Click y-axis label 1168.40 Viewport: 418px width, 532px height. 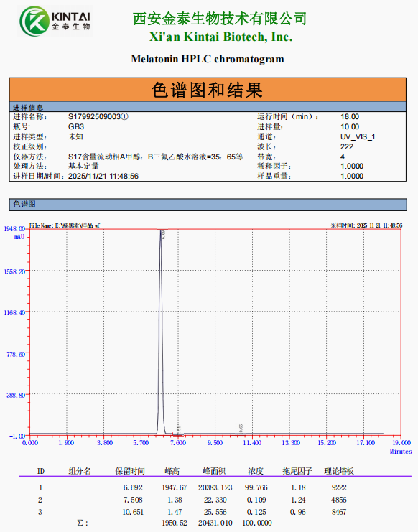(14, 313)
